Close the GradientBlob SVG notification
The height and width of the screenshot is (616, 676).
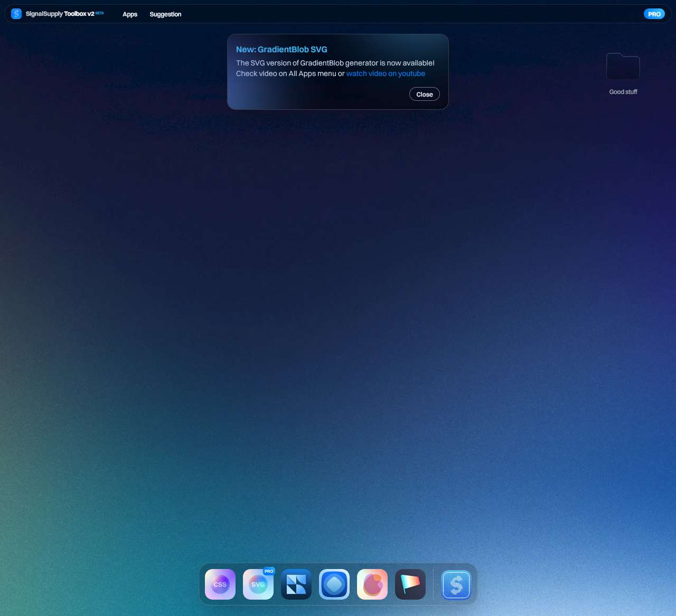coord(425,94)
